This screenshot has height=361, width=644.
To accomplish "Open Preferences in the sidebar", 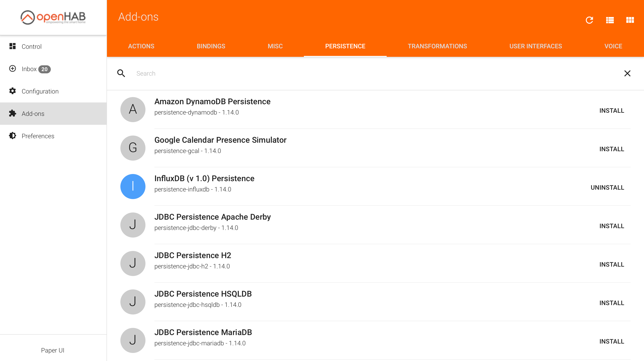I will click(x=38, y=136).
